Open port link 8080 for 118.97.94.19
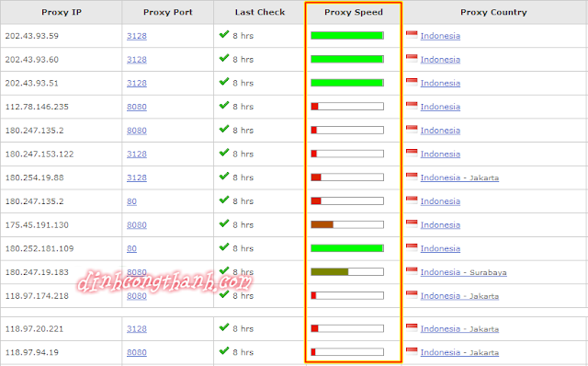This screenshot has width=588, height=366. pos(137,353)
